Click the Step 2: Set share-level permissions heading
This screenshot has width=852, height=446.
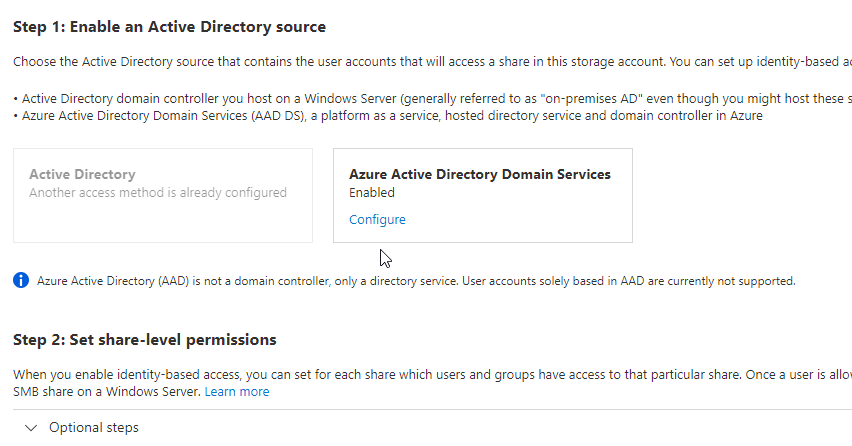coord(145,340)
